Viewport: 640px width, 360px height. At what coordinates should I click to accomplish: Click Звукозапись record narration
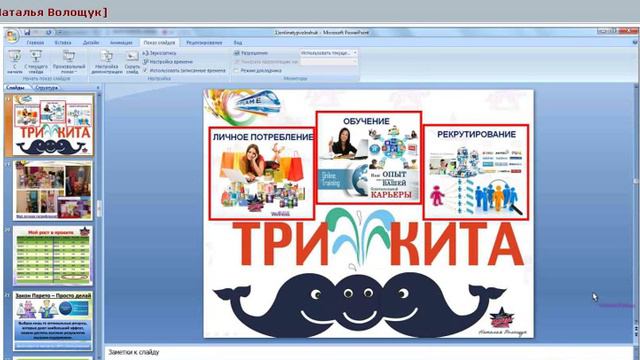(x=160, y=53)
